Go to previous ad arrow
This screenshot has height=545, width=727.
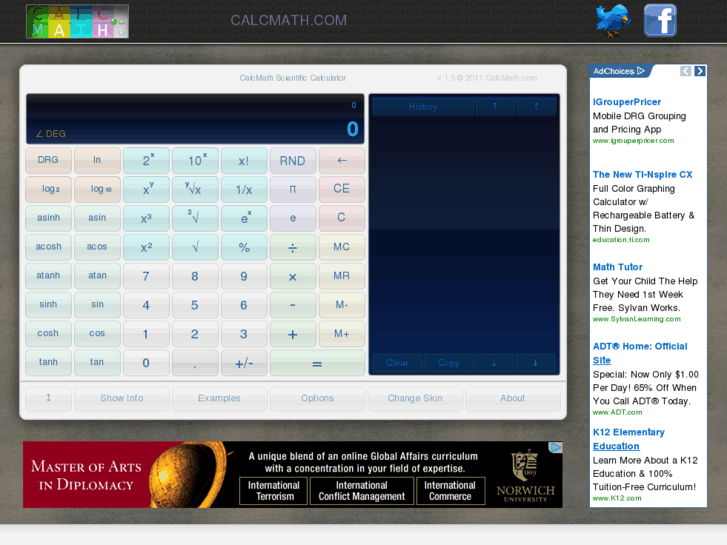[x=686, y=71]
